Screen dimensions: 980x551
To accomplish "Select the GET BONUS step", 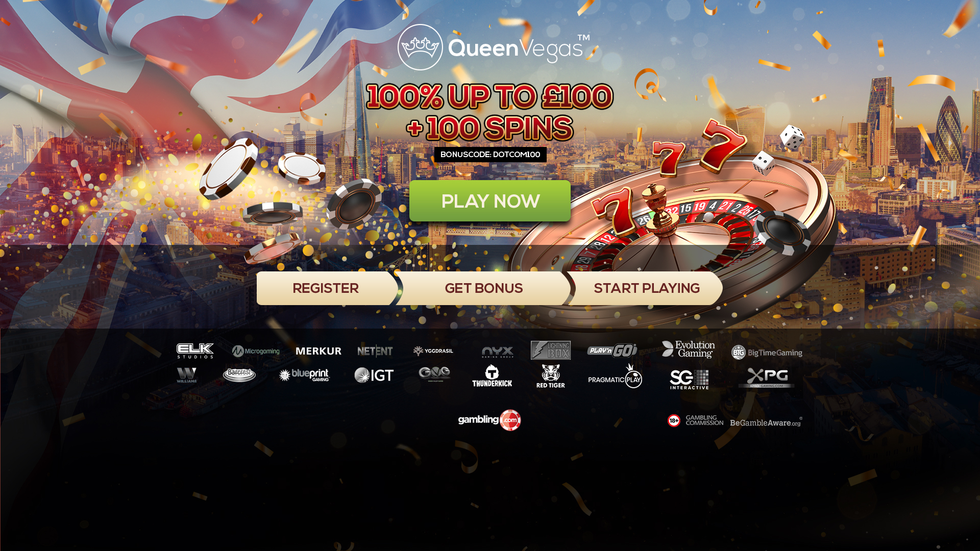I will (x=483, y=288).
